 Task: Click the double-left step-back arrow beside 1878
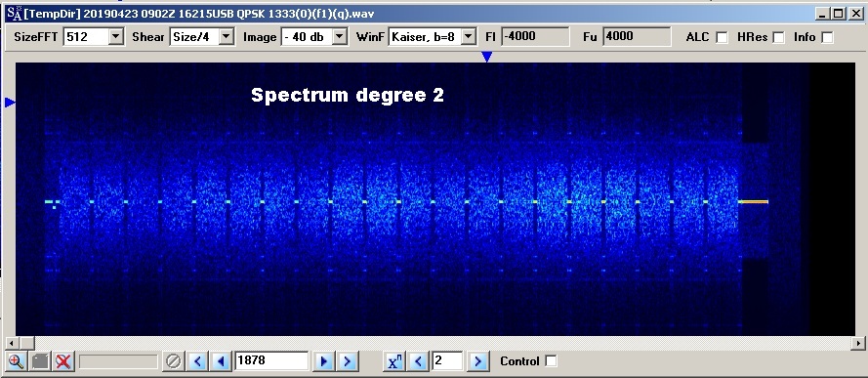197,361
